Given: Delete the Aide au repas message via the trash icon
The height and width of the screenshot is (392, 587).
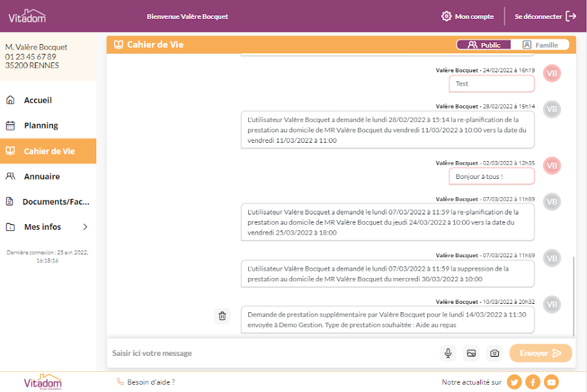Looking at the screenshot, I should tap(222, 316).
